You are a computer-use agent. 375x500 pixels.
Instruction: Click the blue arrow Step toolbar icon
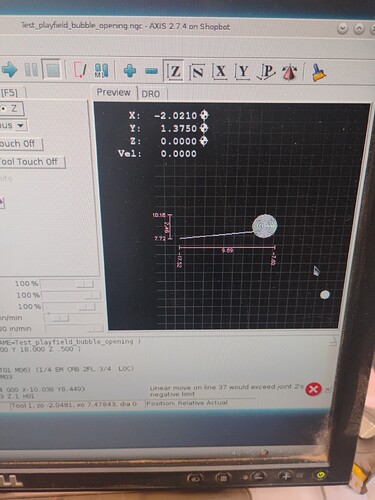point(9,69)
